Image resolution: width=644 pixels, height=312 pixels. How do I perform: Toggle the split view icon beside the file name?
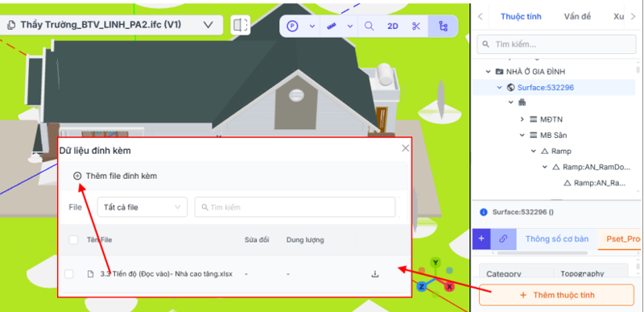[x=240, y=25]
